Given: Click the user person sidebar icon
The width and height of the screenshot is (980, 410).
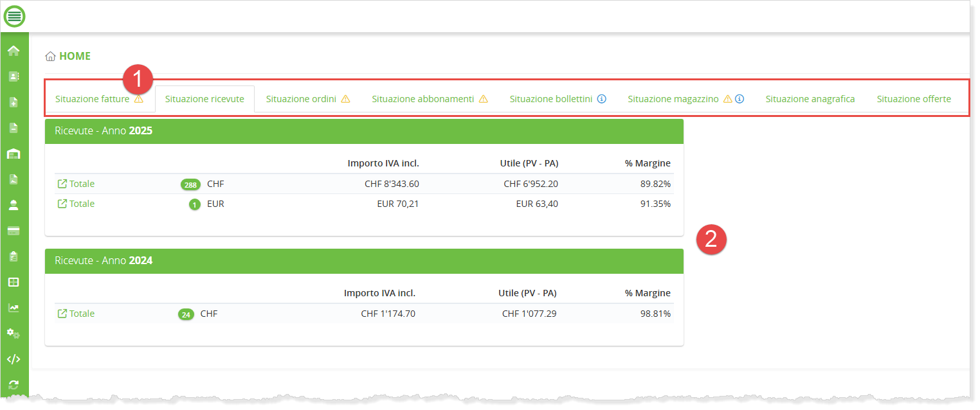Looking at the screenshot, I should (x=14, y=205).
